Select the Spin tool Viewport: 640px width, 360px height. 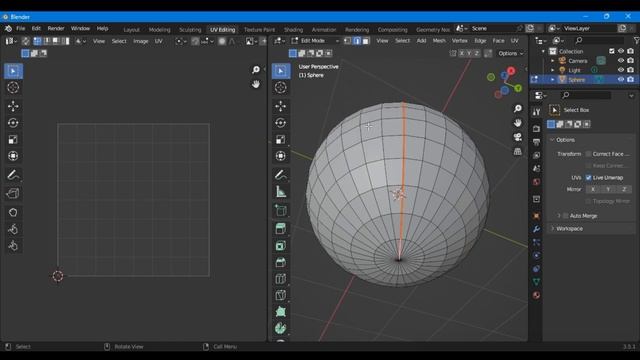280,328
